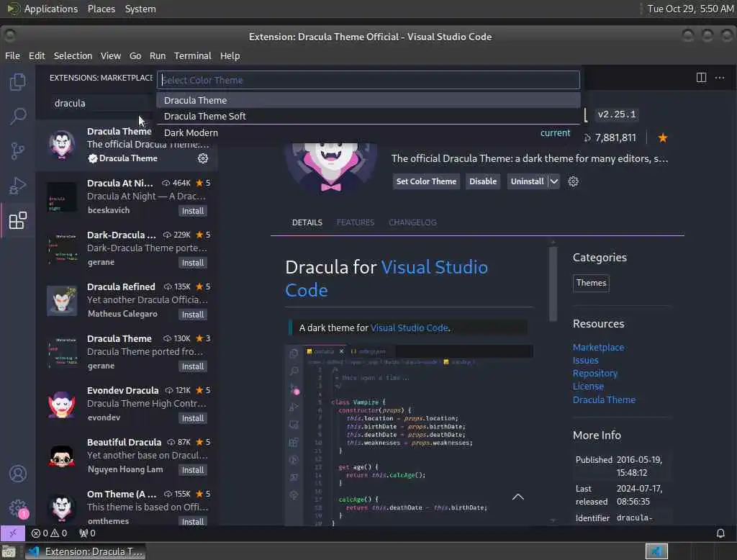Open the Repository resource link
The height and width of the screenshot is (560, 737).
tap(594, 374)
